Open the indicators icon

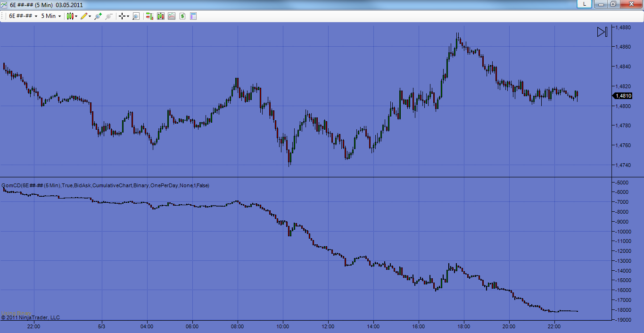pos(171,16)
